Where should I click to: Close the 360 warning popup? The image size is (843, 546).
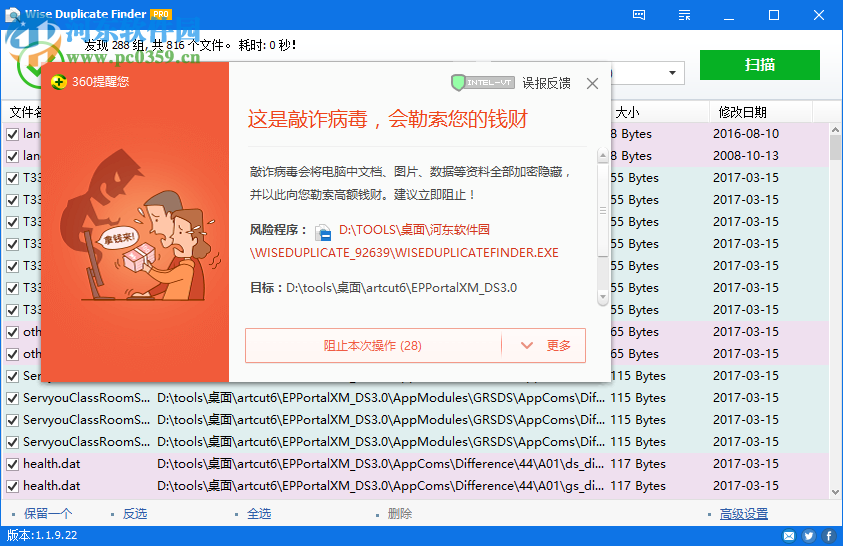(592, 83)
